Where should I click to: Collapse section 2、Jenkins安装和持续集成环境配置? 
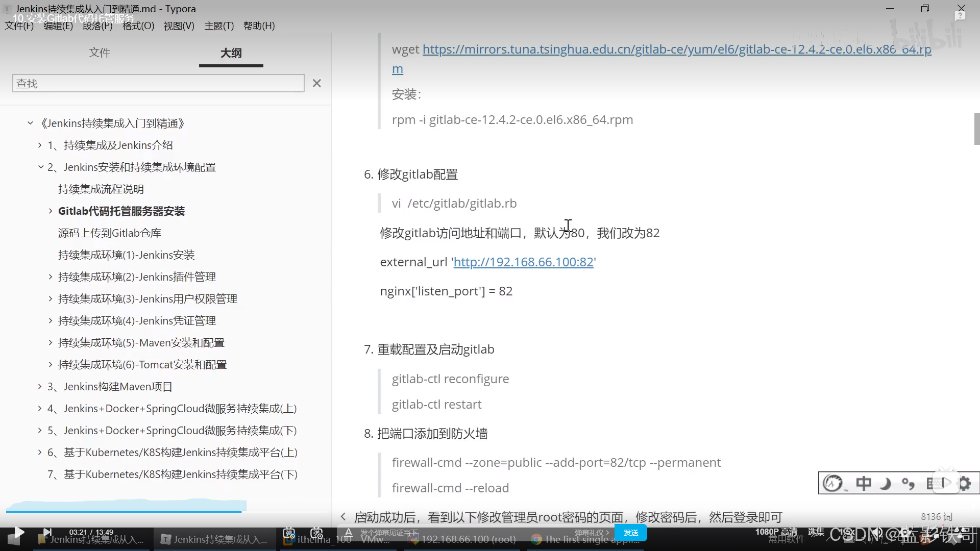(x=40, y=166)
